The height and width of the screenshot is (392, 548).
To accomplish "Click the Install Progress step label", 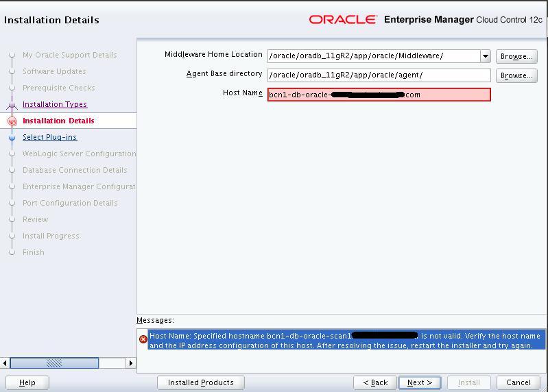I will 51,236.
